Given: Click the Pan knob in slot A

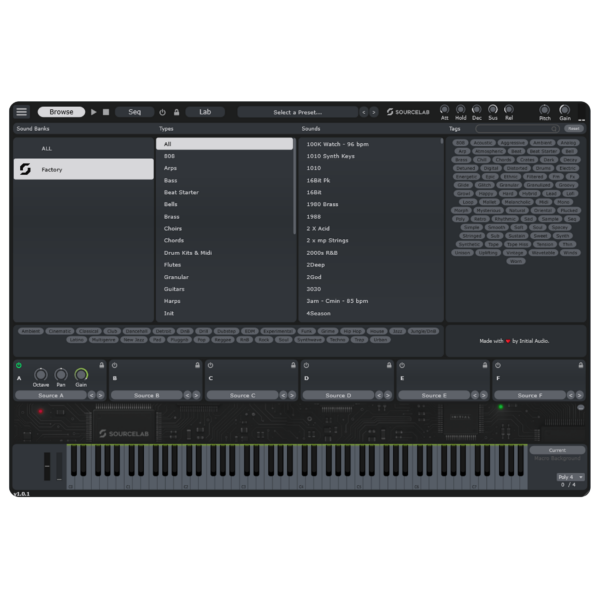Looking at the screenshot, I should point(61,374).
